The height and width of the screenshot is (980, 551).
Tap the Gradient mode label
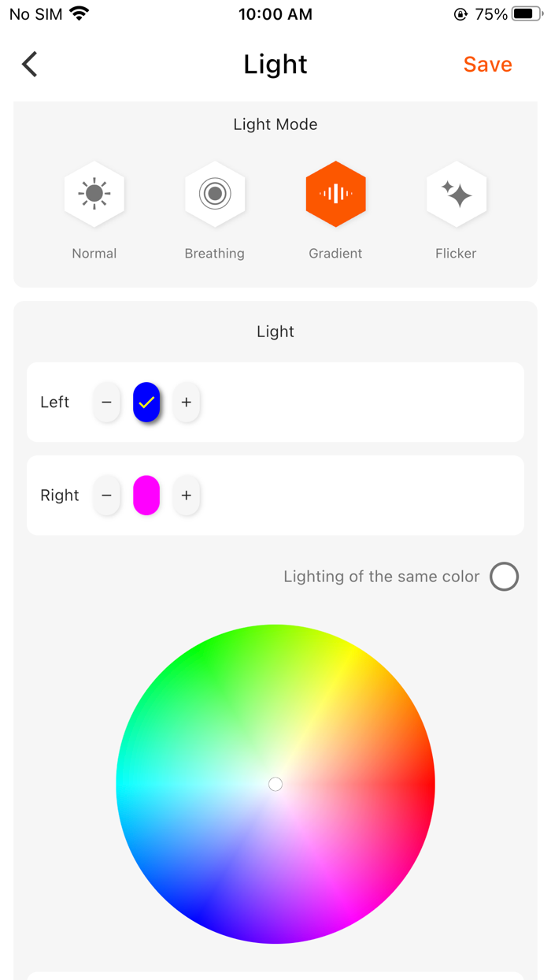(335, 254)
